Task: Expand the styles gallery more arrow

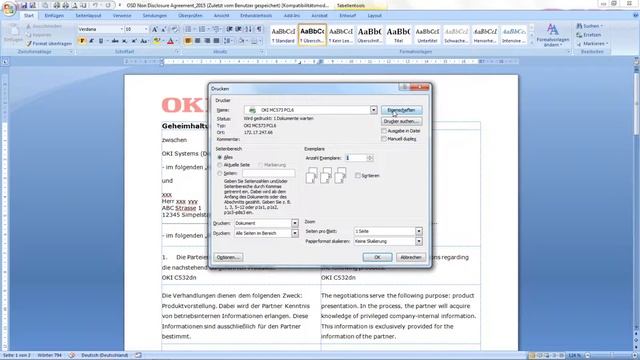Action: (531, 42)
